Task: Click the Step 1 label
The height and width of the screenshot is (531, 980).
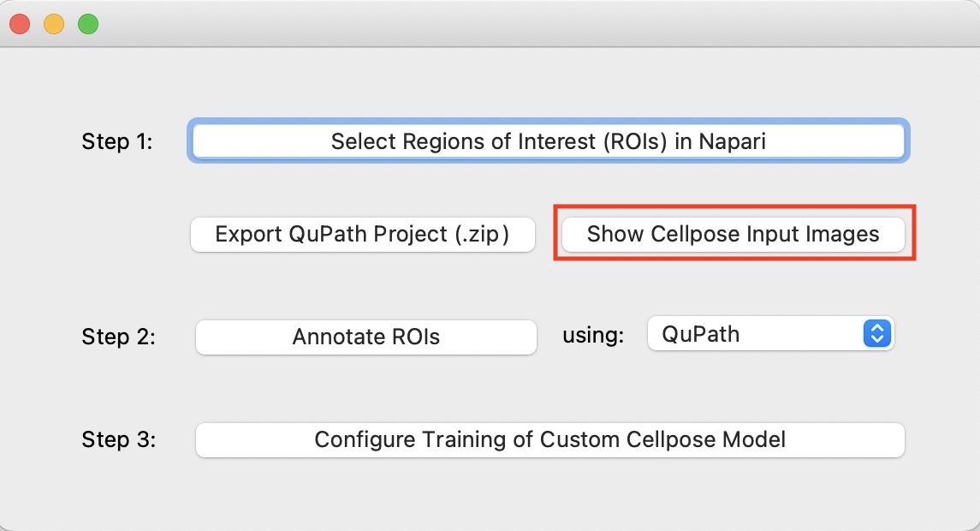Action: pos(117,142)
